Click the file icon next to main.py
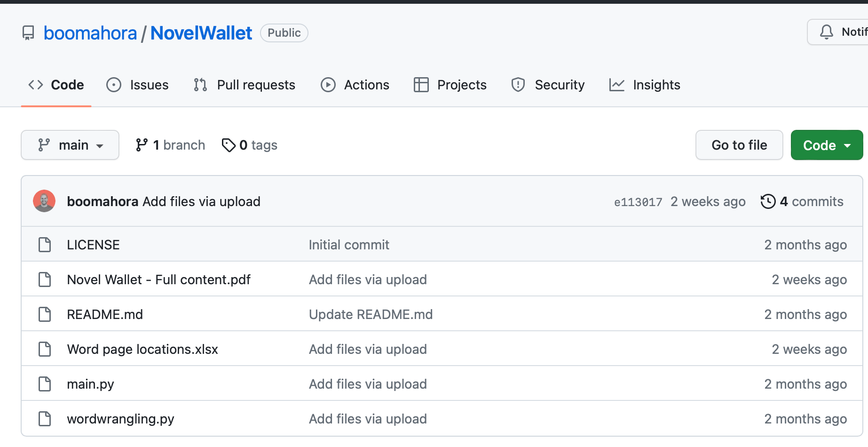 pyautogui.click(x=45, y=384)
